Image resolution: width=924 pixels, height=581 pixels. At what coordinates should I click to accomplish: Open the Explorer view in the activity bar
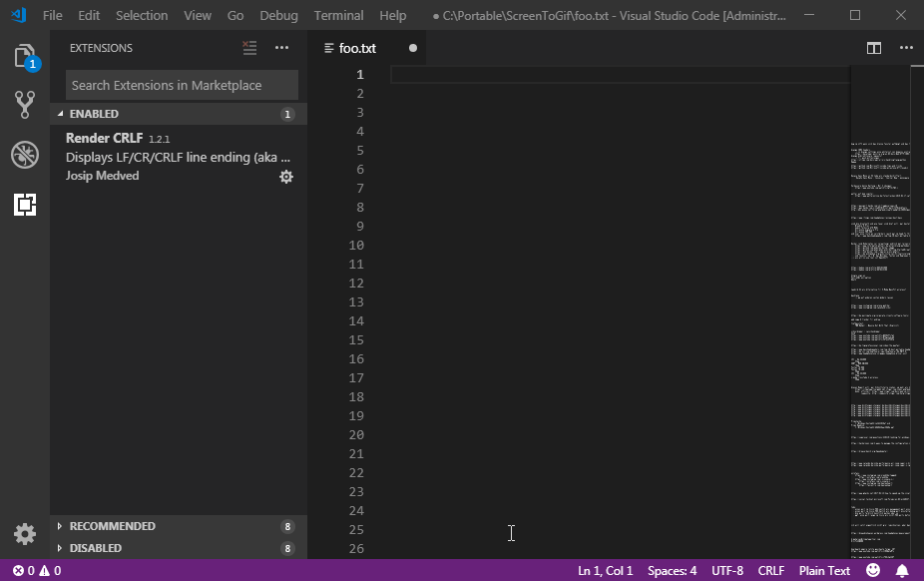pyautogui.click(x=24, y=58)
